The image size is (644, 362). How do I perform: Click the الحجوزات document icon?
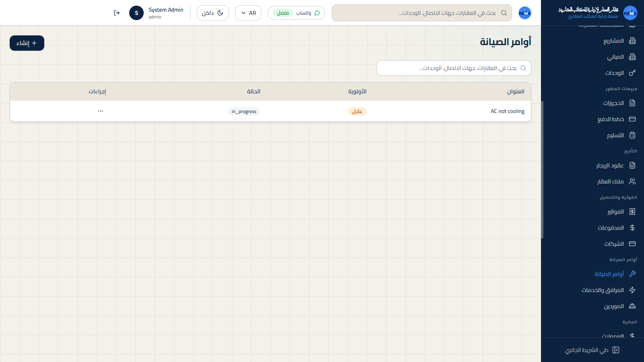(x=632, y=103)
